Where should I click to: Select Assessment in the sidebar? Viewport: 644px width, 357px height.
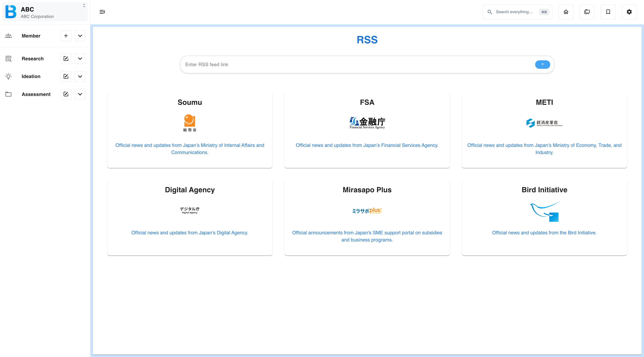click(36, 94)
